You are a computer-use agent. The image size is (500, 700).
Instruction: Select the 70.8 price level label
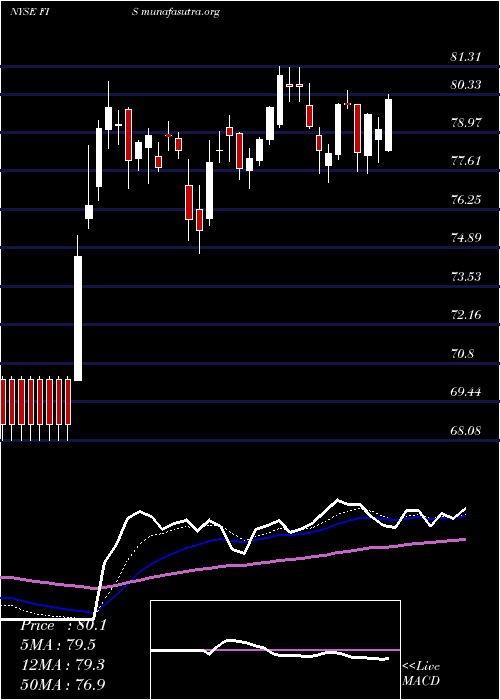coord(462,354)
